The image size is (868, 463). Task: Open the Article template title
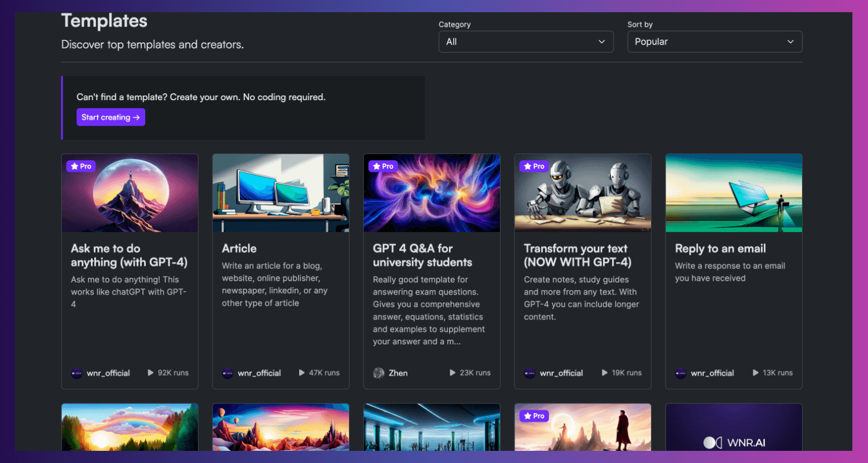click(239, 248)
